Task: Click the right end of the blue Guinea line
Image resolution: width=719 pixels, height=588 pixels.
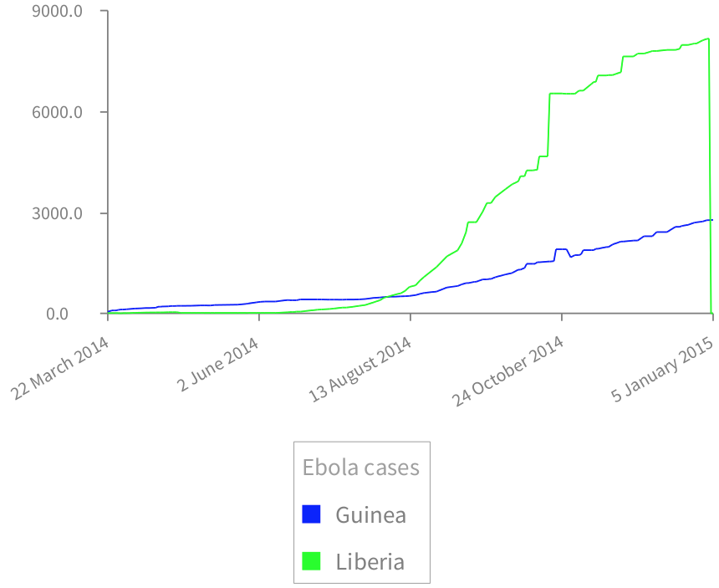Action: click(711, 220)
